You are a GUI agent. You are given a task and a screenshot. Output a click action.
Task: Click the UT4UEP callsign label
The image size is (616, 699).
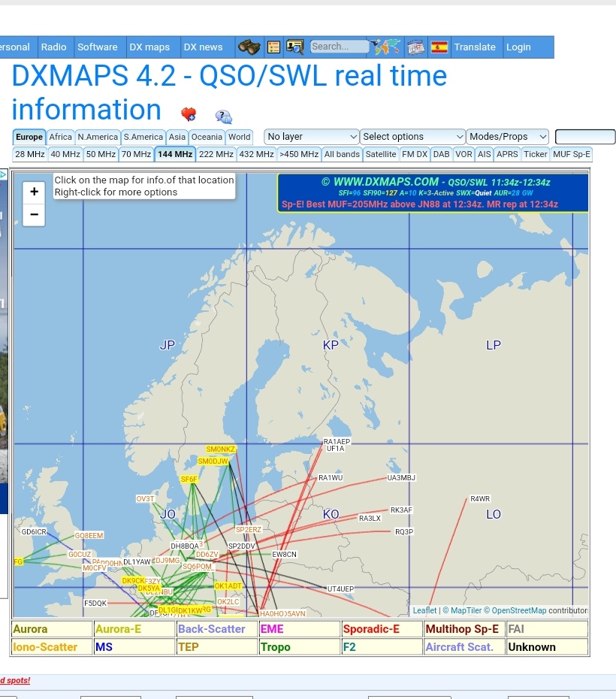tap(340, 589)
